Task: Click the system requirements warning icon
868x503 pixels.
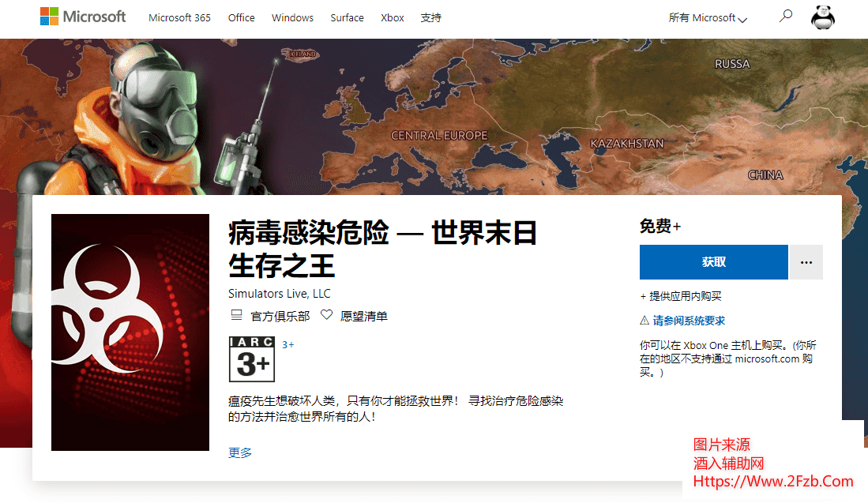Action: click(x=644, y=321)
